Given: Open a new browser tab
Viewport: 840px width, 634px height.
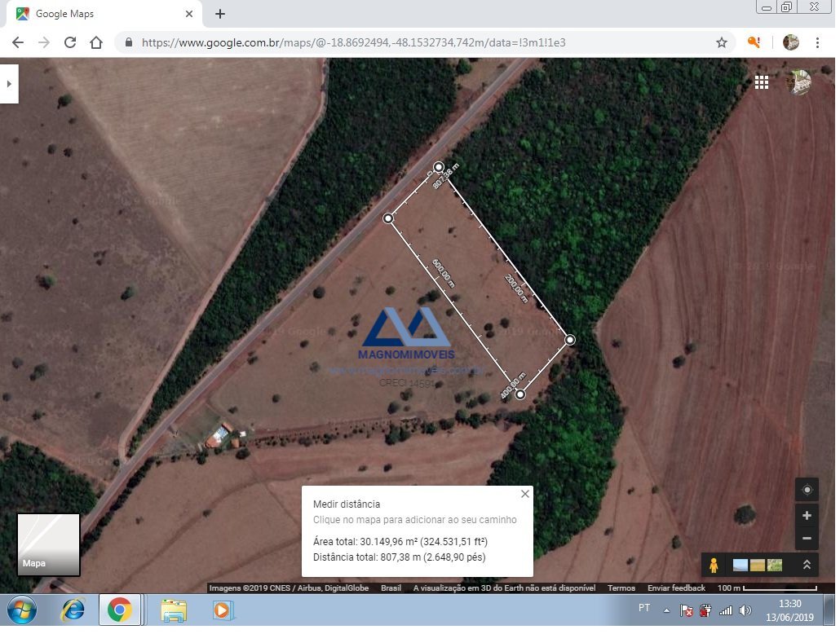Looking at the screenshot, I should [x=220, y=14].
